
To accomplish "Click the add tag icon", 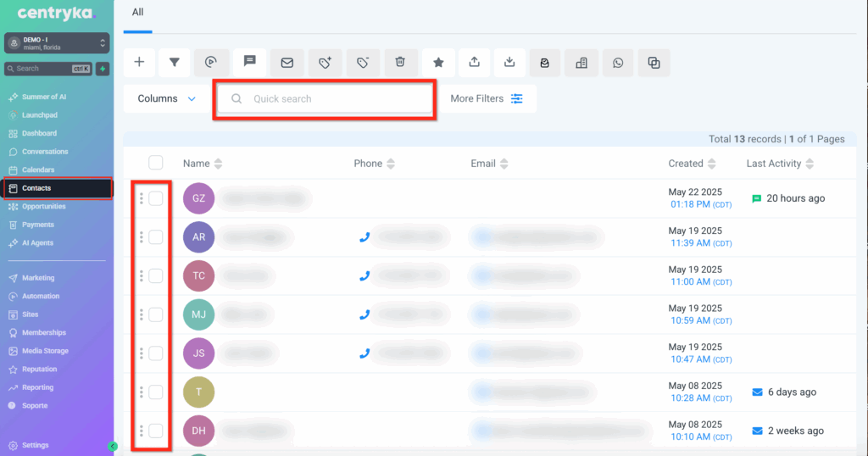I will click(x=325, y=62).
